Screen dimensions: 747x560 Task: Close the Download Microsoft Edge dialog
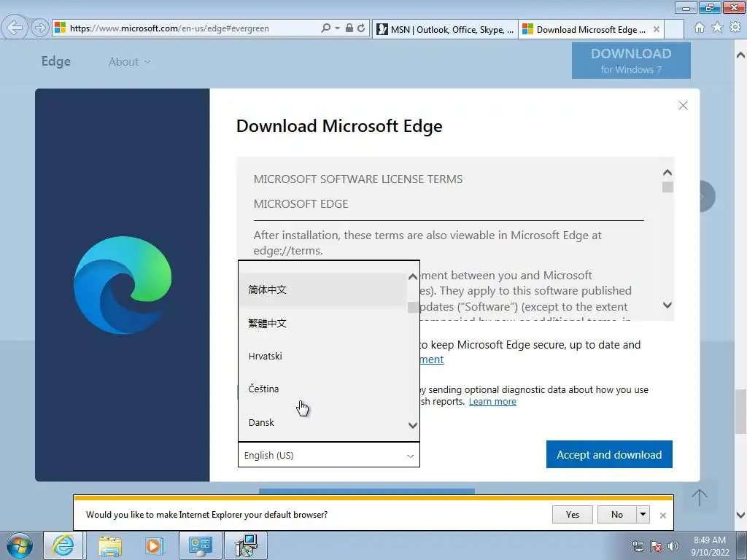pos(683,105)
